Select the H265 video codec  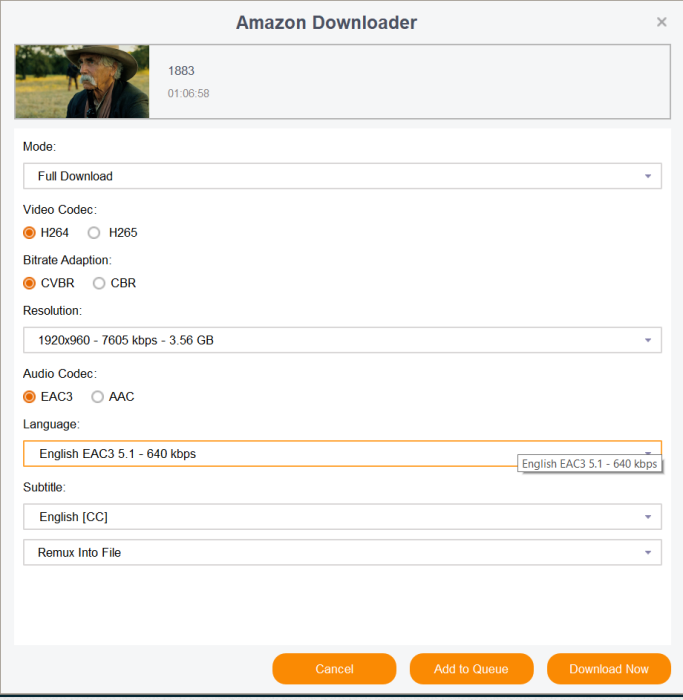pos(95,233)
